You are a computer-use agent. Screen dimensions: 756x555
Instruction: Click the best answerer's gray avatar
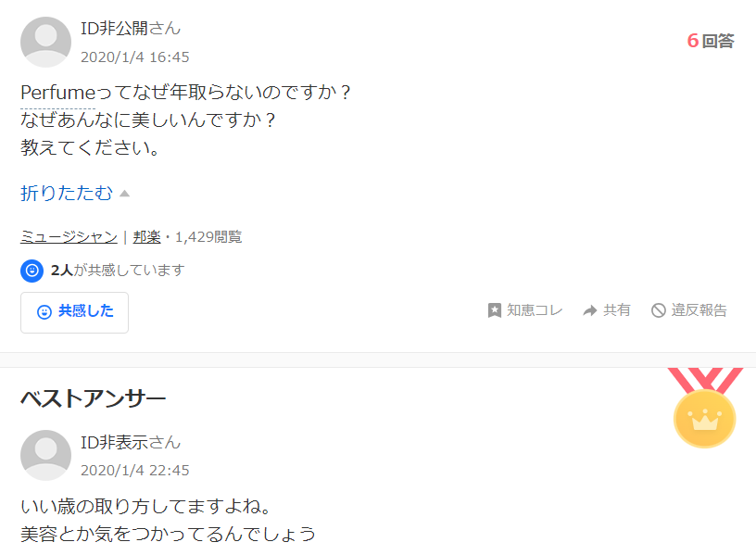tap(45, 455)
